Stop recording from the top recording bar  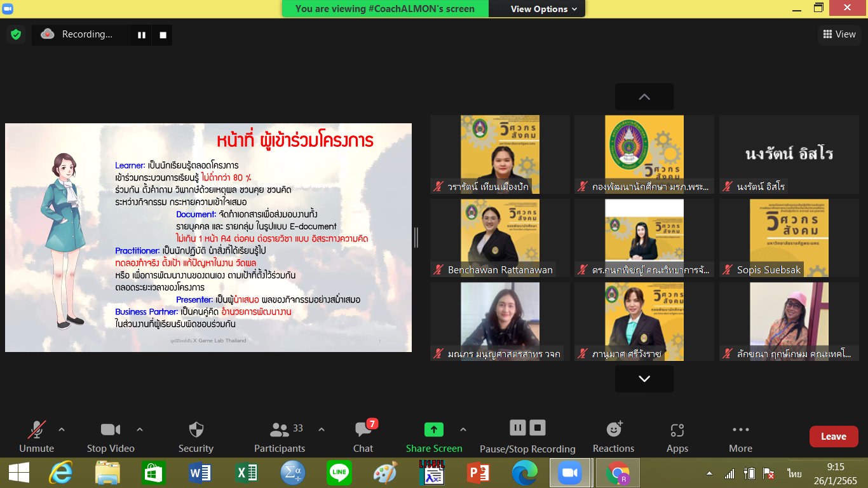click(x=163, y=35)
